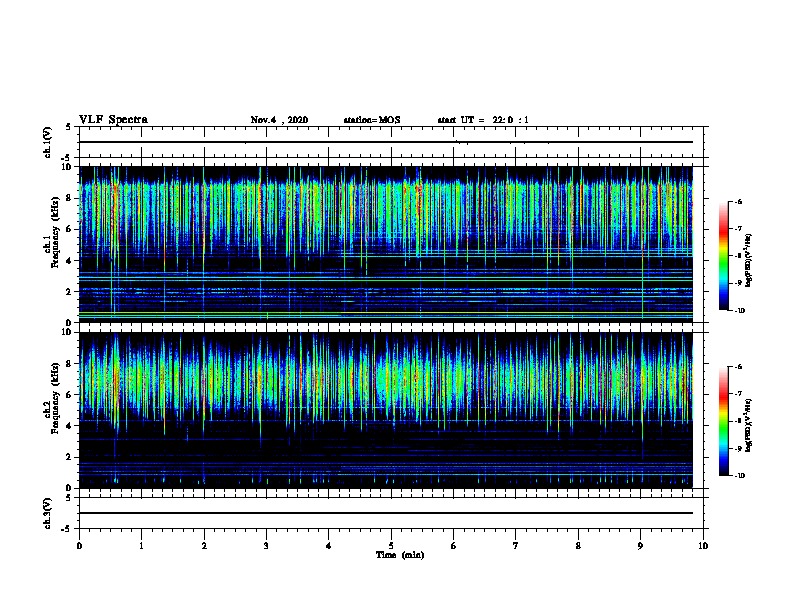Click the ch.2 spectrogram color scale bar
792x612 pixels.
(723, 421)
